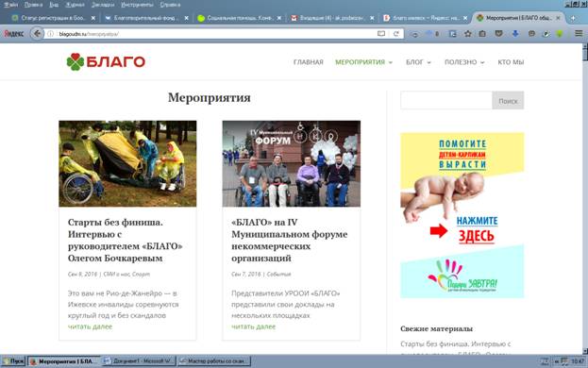
Task: Click the БЛАГО clover logo
Action: 106,61
